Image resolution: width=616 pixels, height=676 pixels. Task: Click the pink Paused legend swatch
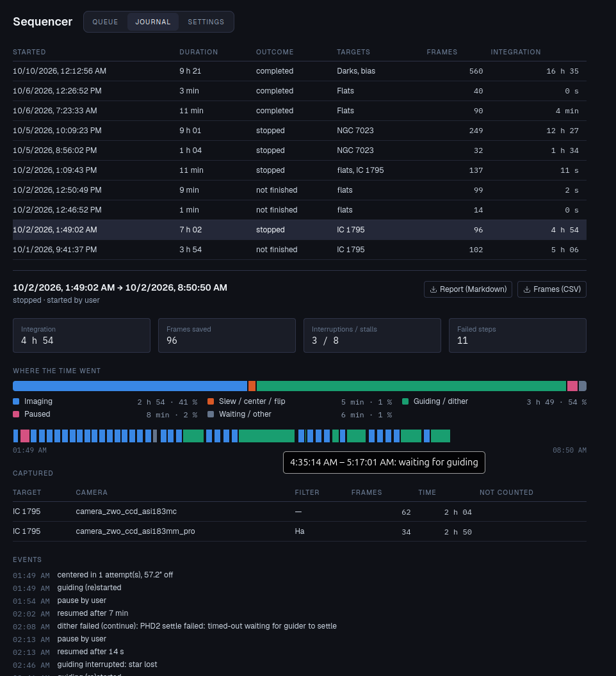tap(17, 414)
